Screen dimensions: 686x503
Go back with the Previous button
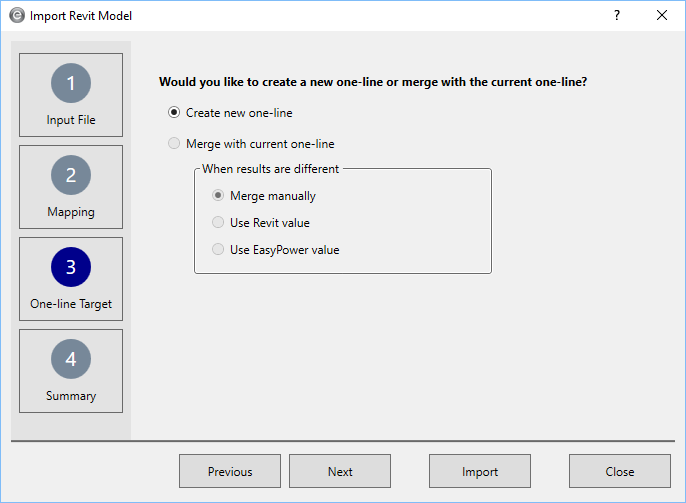pos(230,472)
